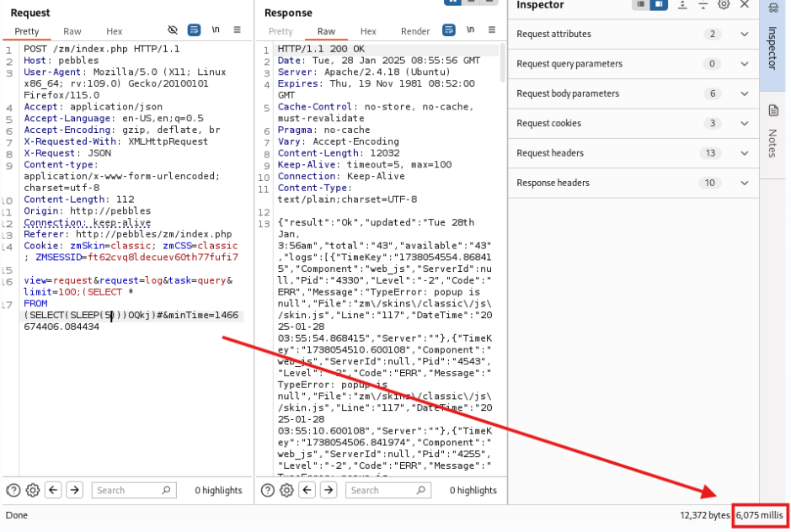Click 'Content-Length: 112' in Request
This screenshot has width=791, height=532.
coord(78,199)
